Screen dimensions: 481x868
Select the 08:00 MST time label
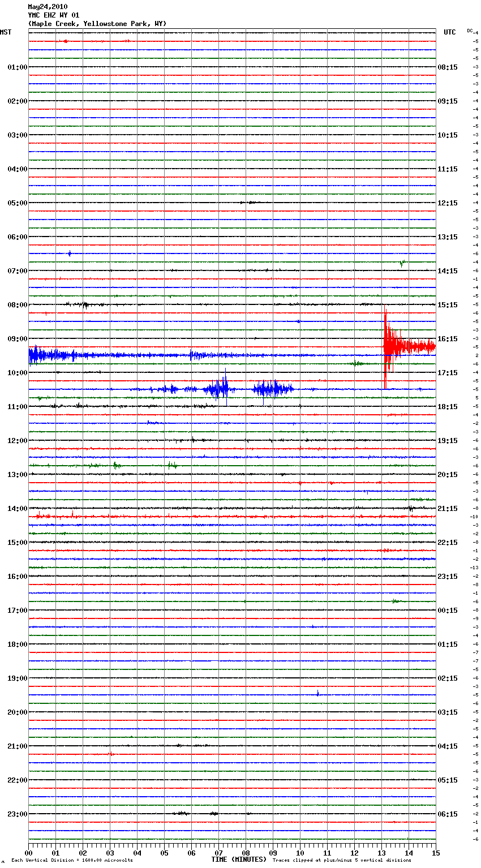coord(18,305)
